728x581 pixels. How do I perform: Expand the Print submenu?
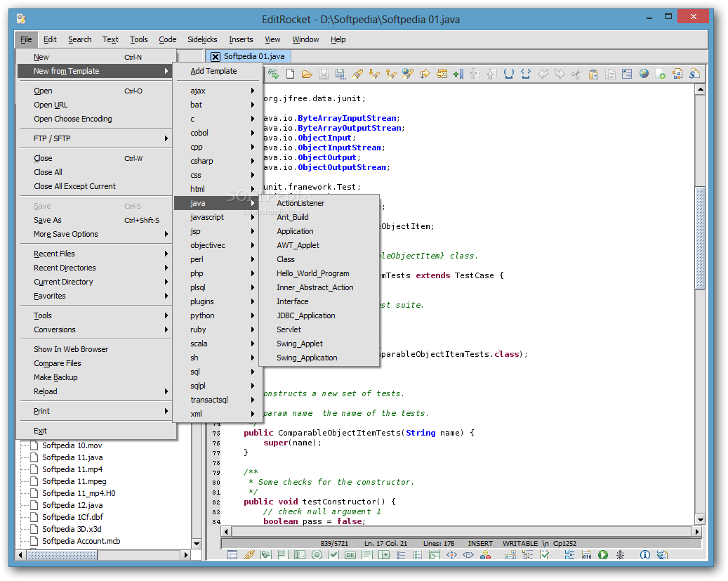tap(96, 412)
